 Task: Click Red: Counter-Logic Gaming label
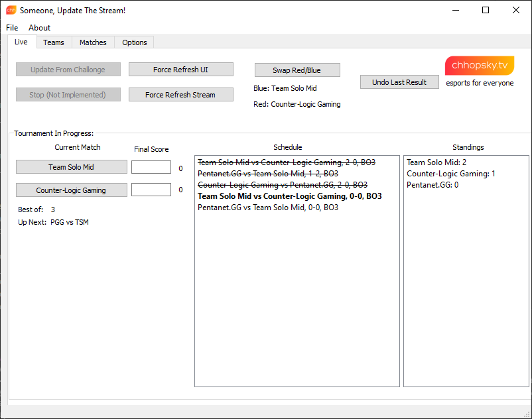(297, 104)
